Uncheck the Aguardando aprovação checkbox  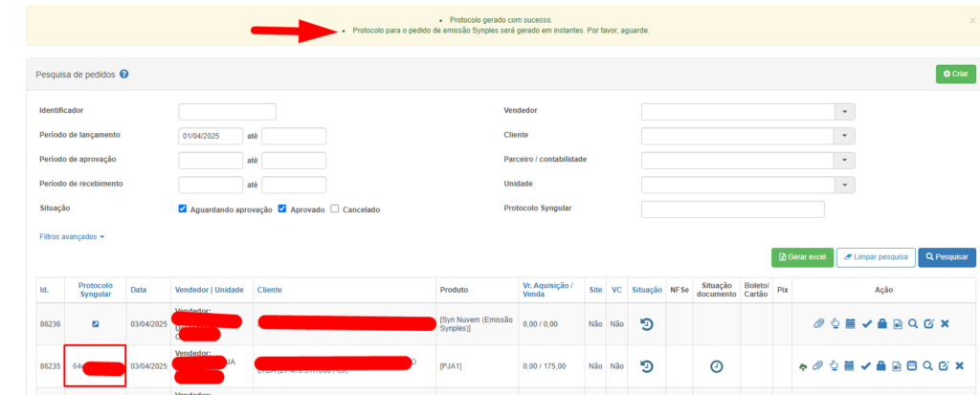[x=183, y=208]
